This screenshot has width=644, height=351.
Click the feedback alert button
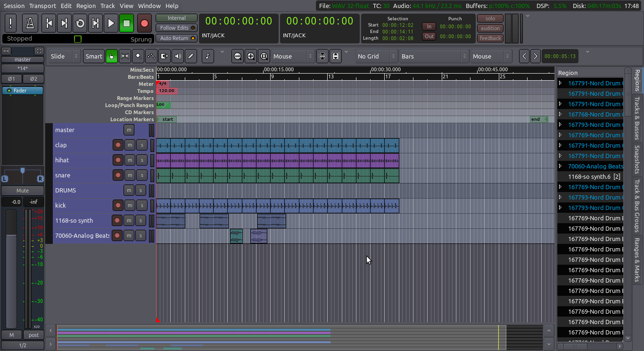pyautogui.click(x=490, y=38)
